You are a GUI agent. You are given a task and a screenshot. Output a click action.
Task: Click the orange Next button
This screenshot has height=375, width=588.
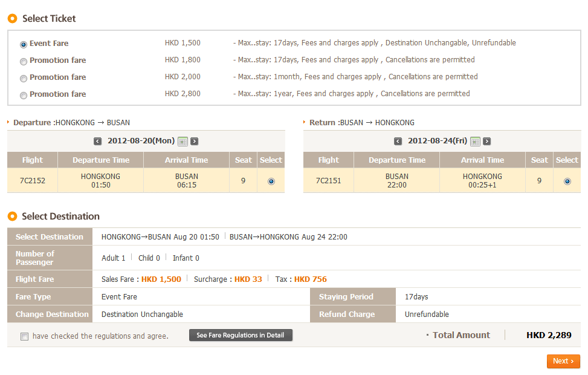pyautogui.click(x=563, y=361)
